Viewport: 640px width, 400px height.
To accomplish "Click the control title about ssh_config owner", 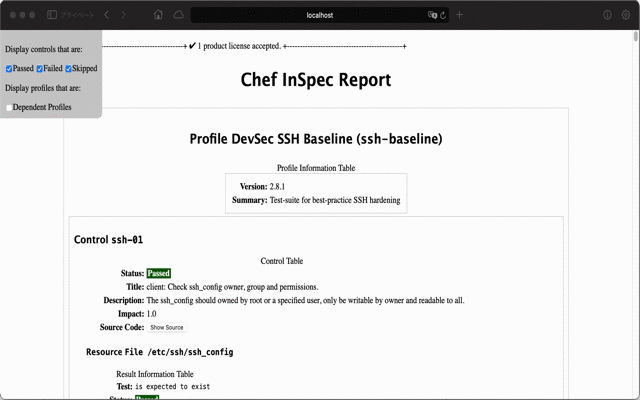I will [232, 287].
